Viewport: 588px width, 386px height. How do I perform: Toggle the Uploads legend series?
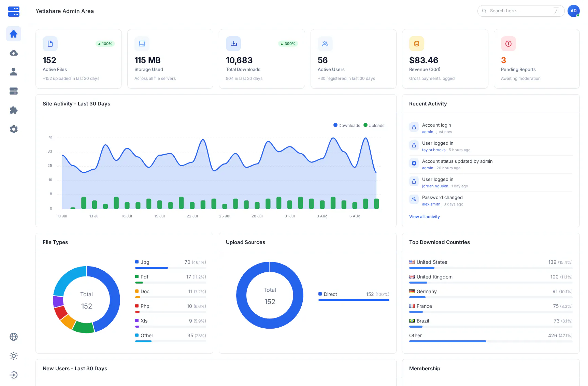374,125
